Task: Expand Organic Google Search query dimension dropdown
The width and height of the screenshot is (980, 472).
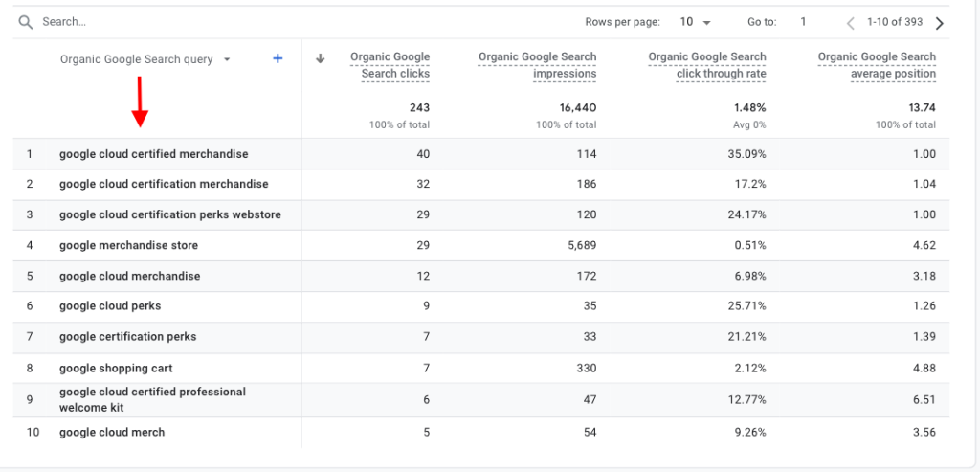Action: (227, 59)
